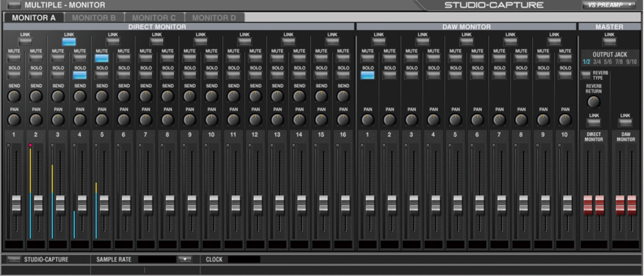Image resolution: width=644 pixels, height=276 pixels.
Task: Click the fader of DAW monitor channel 3
Action: (414, 204)
